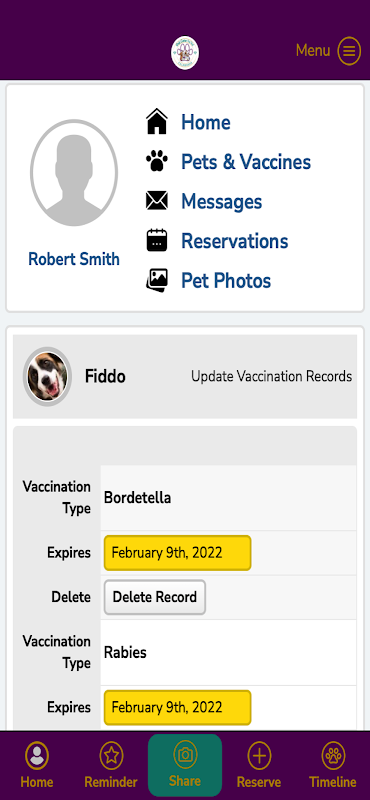Screen dimensions: 370x800
Task: Tap the paw logo in the header
Action: point(185,53)
